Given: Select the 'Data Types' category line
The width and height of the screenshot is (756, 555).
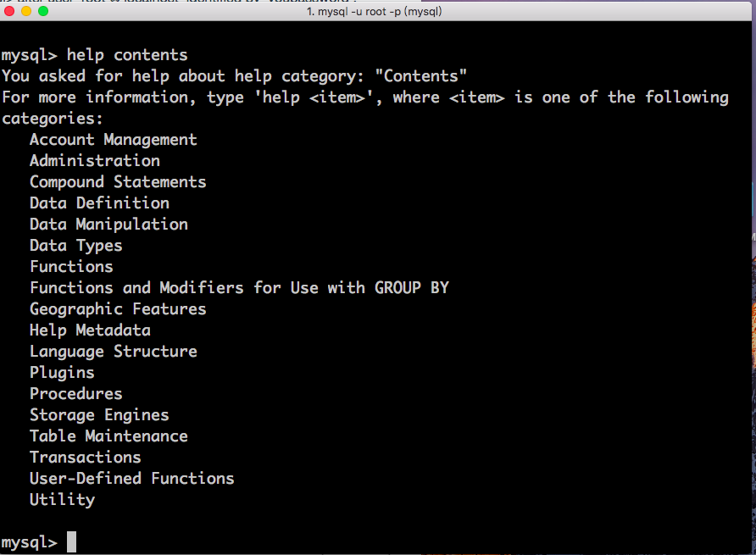Looking at the screenshot, I should (x=76, y=246).
